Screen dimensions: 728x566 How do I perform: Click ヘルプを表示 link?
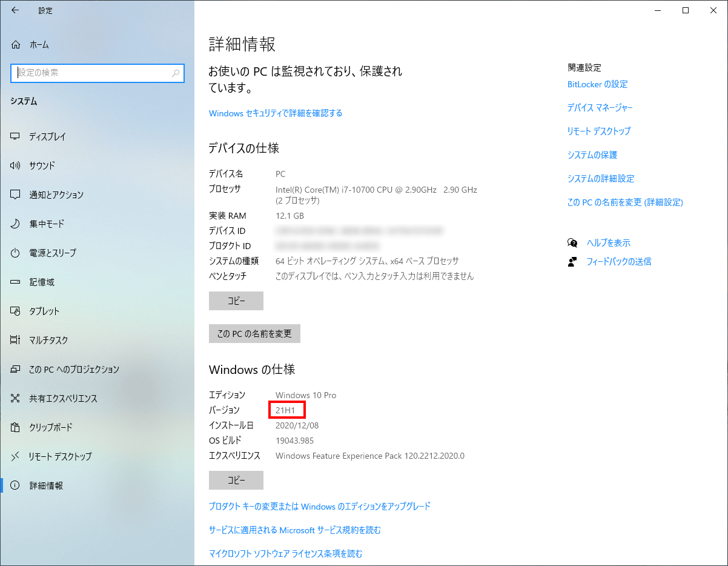click(609, 242)
